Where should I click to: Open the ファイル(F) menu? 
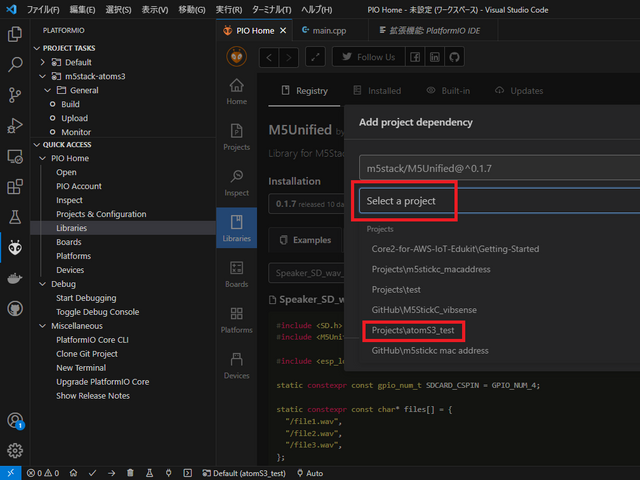click(x=43, y=9)
